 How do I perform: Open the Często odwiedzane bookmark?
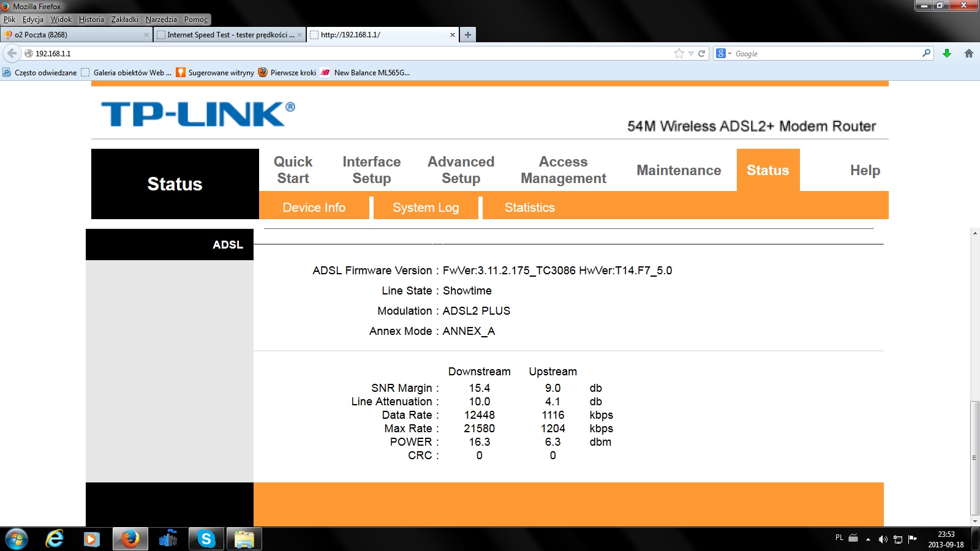click(x=40, y=72)
